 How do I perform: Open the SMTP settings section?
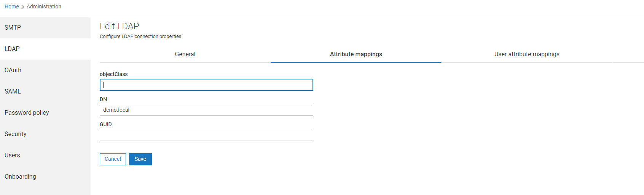tap(13, 27)
